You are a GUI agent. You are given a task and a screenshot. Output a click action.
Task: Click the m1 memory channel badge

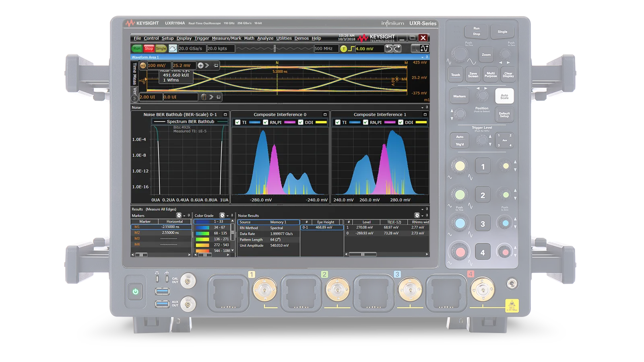(x=142, y=66)
